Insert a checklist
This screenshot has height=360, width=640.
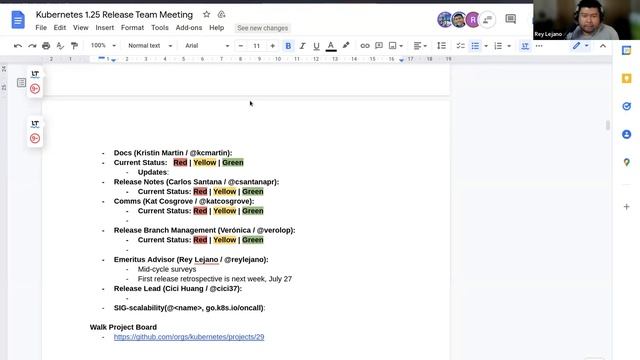(460, 46)
